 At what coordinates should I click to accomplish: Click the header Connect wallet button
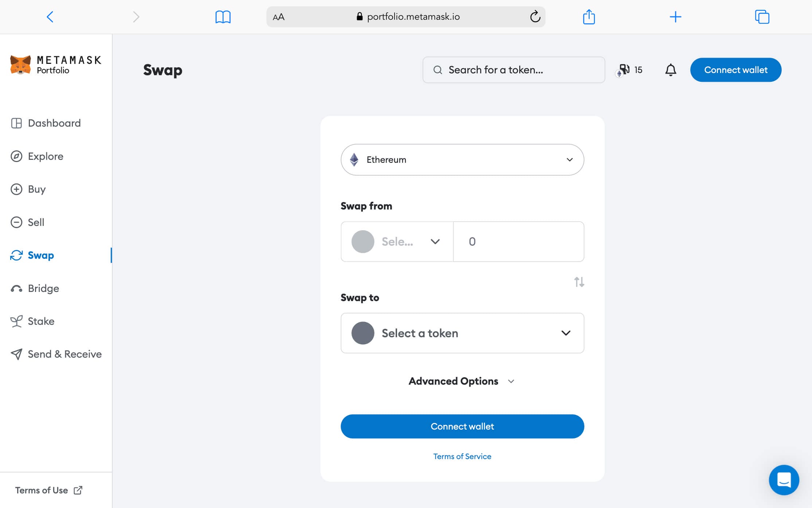[x=735, y=70]
